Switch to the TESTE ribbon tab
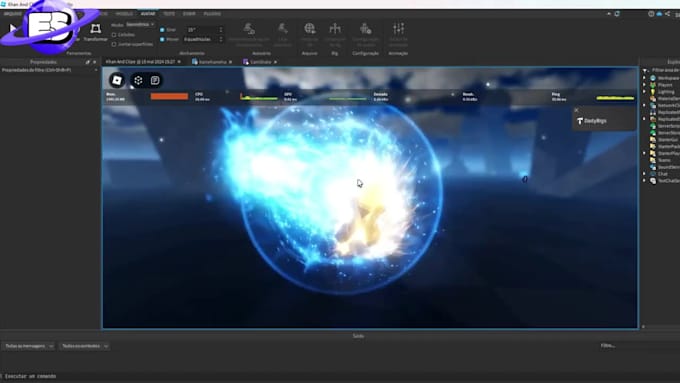680x383 pixels. click(169, 14)
